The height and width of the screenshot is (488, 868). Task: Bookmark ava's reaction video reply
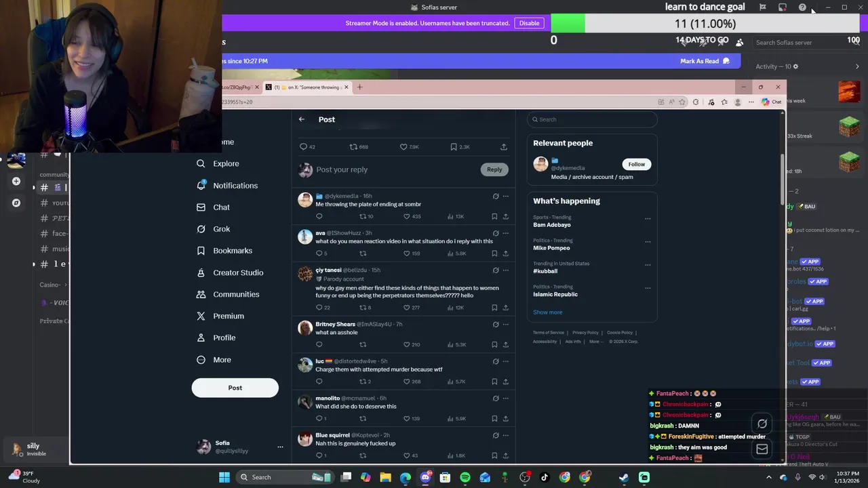pos(494,253)
